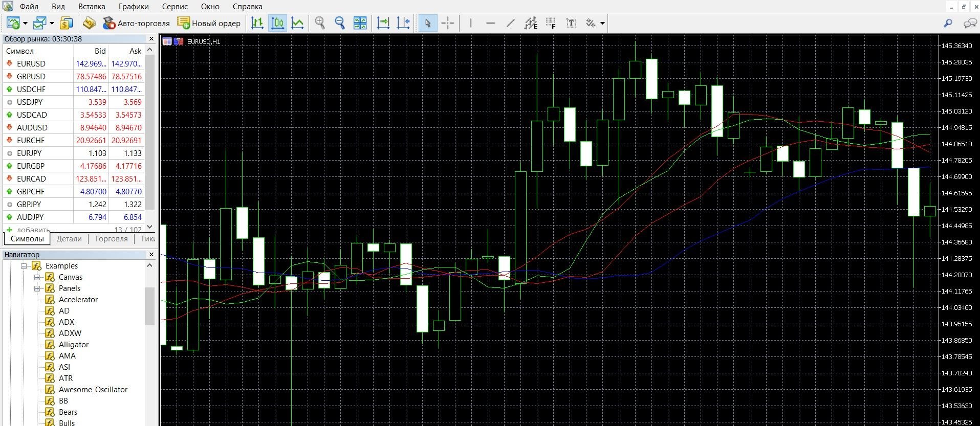Image resolution: width=980 pixels, height=426 pixels.
Task: Switch to the Торговля tab
Action: 111,239
